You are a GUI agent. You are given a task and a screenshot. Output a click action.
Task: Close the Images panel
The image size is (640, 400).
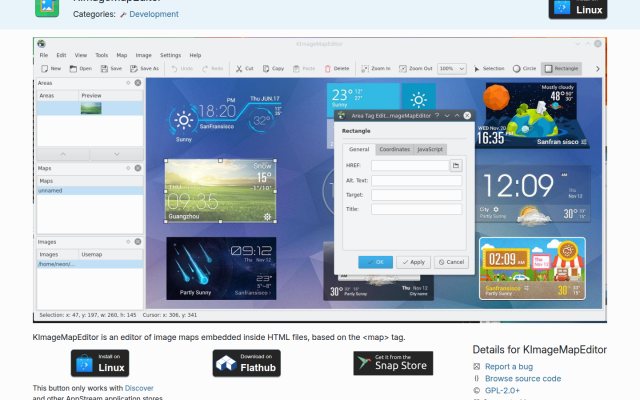tap(138, 242)
